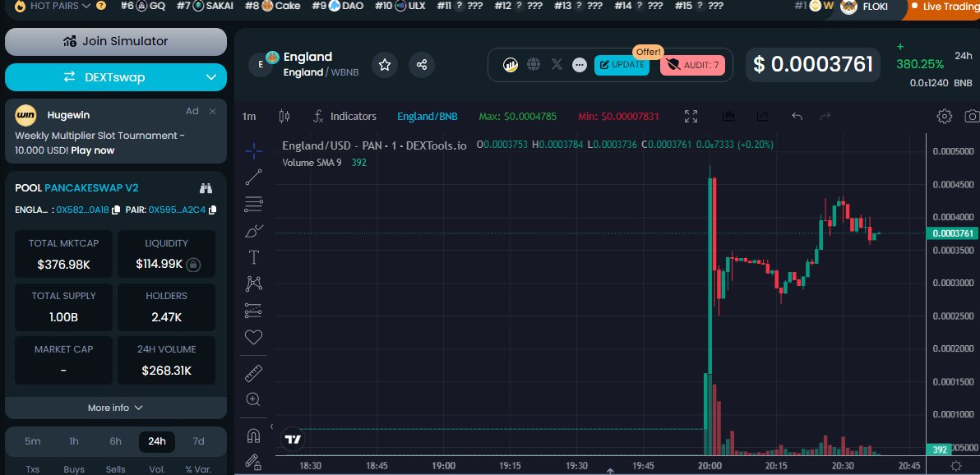Viewport: 980px width, 475px height.
Task: Open hot pair #7 SAKAI
Action: (205, 6)
